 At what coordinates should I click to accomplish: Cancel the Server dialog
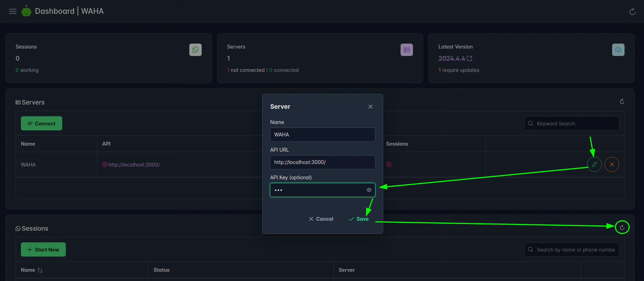[321, 219]
